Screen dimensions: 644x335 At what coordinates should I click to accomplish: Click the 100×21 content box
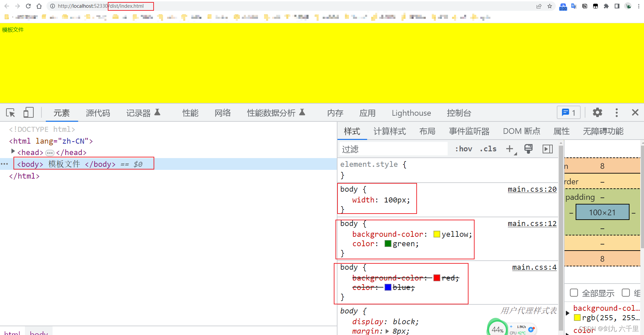(x=603, y=212)
